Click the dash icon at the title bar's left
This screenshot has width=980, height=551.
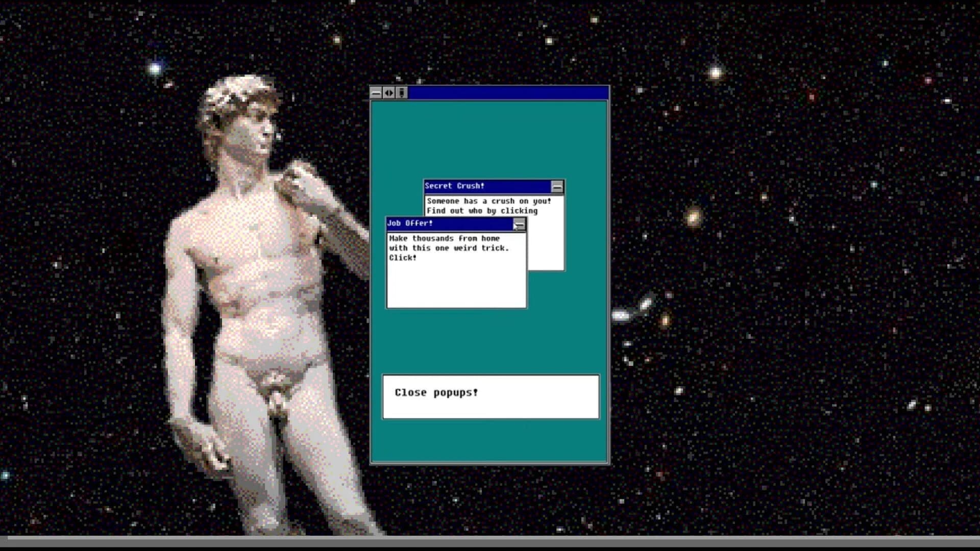tap(376, 93)
